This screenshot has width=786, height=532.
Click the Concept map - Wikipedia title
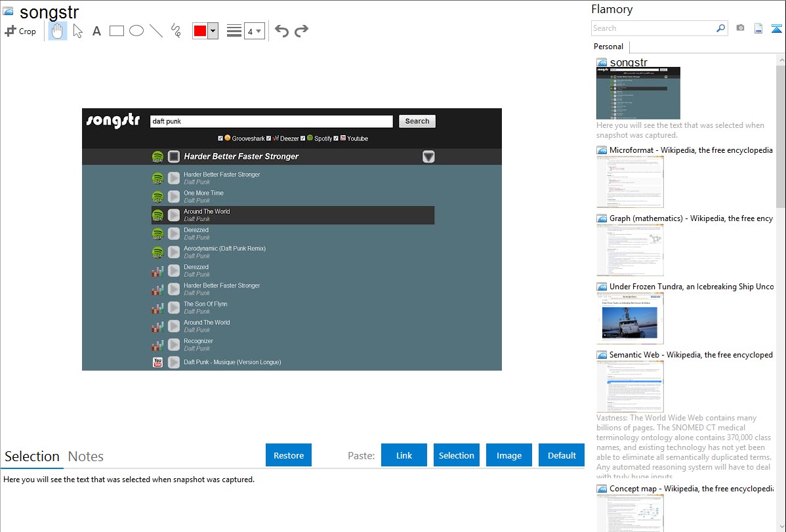[692, 488]
